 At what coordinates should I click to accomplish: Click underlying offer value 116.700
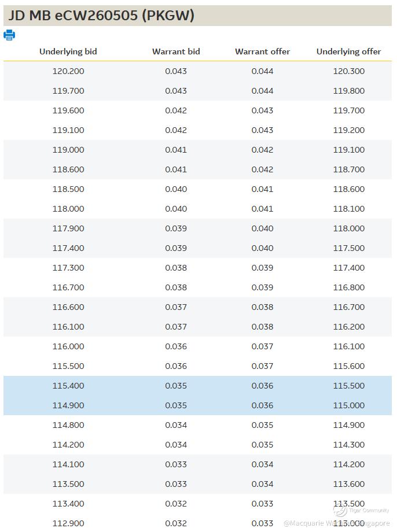tap(348, 307)
